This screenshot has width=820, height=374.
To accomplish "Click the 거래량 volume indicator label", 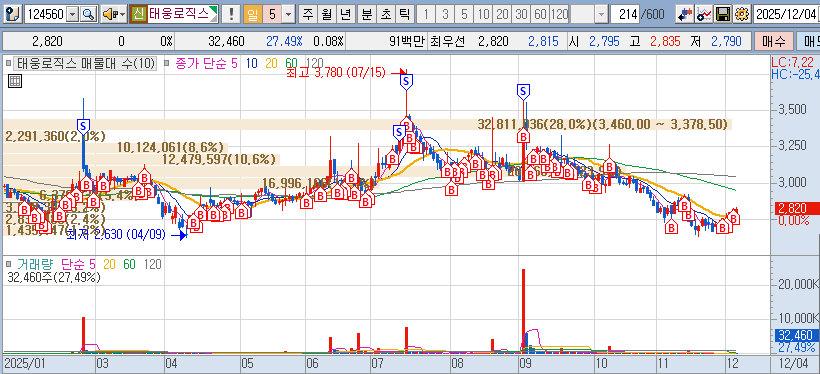I will coord(36,264).
